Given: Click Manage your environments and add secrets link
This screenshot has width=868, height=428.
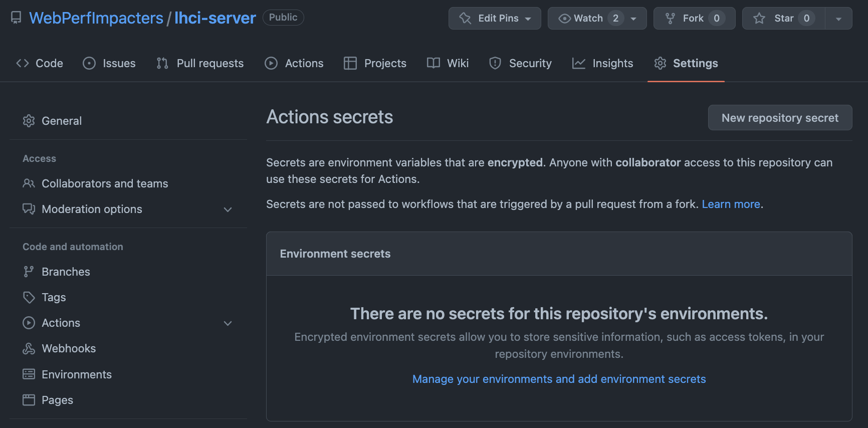Looking at the screenshot, I should (x=559, y=379).
